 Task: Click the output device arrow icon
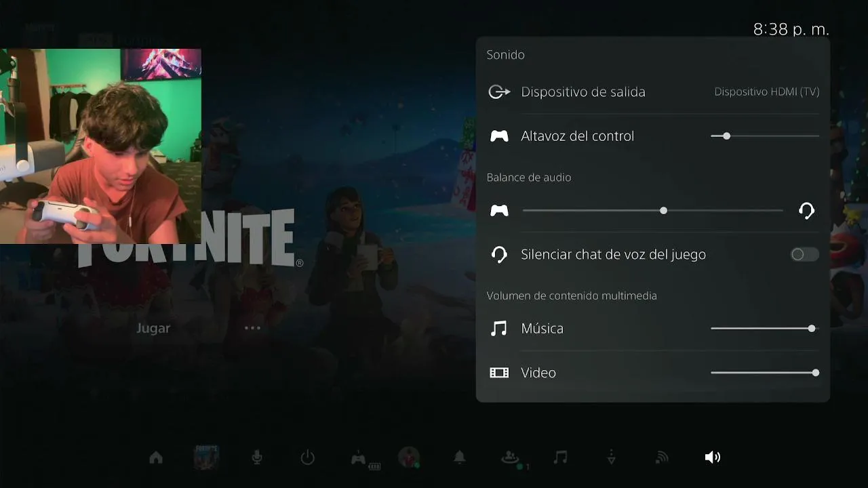(499, 91)
